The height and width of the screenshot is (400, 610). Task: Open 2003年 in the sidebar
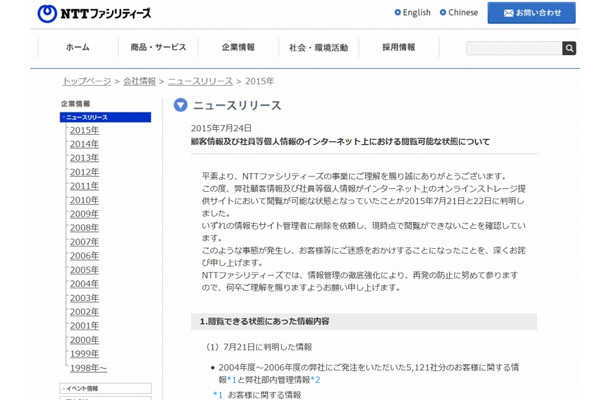84,298
